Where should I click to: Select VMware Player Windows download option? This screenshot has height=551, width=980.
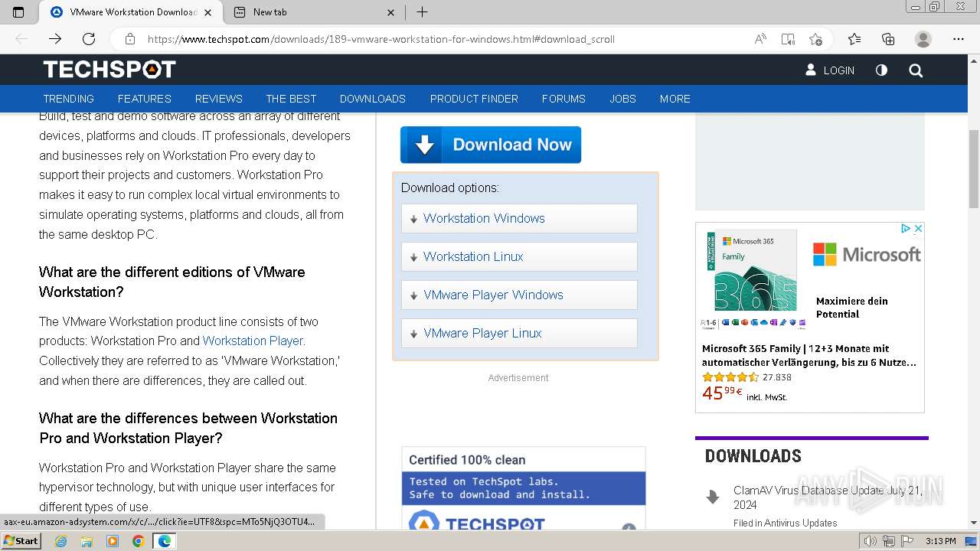pos(519,295)
